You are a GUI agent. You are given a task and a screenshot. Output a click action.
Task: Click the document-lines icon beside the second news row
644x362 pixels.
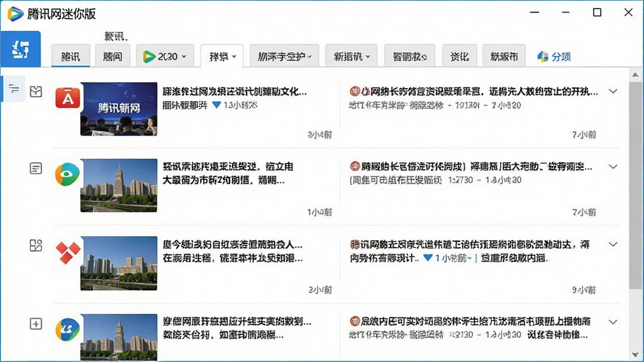[x=36, y=168]
